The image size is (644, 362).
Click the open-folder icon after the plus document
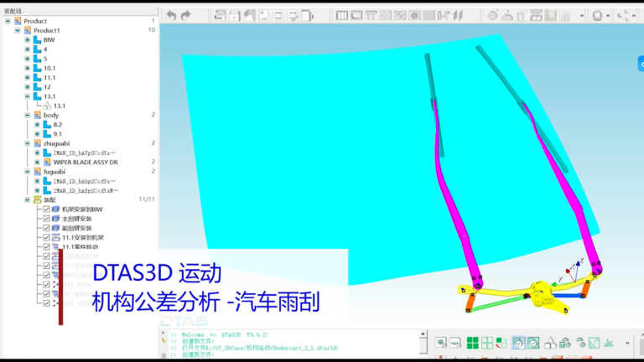pos(249,16)
